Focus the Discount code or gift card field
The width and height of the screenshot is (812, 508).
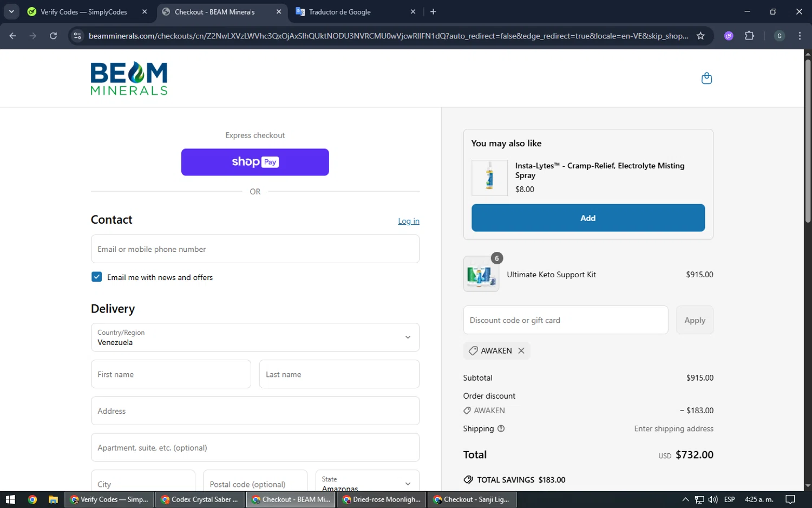[x=566, y=320]
